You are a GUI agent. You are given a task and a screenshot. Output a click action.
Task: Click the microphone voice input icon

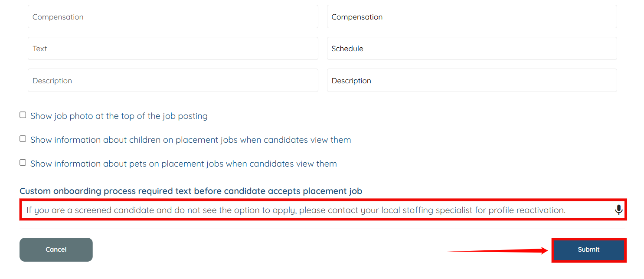618,210
